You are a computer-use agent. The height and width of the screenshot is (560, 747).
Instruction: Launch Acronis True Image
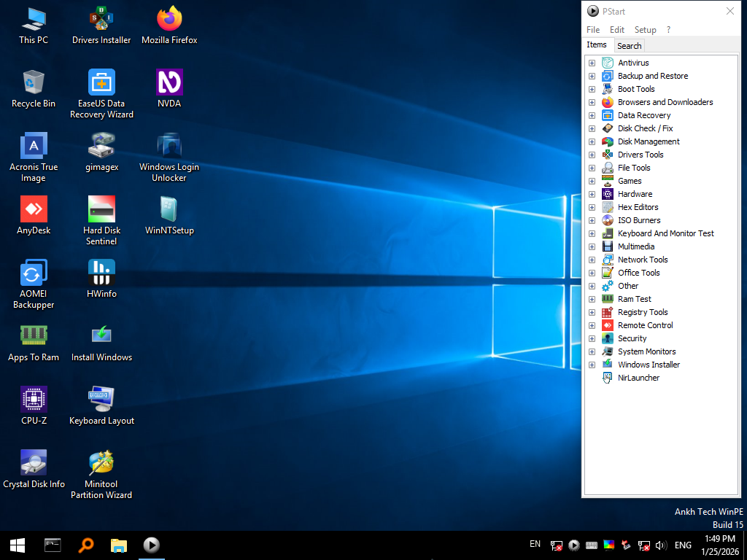(x=33, y=145)
